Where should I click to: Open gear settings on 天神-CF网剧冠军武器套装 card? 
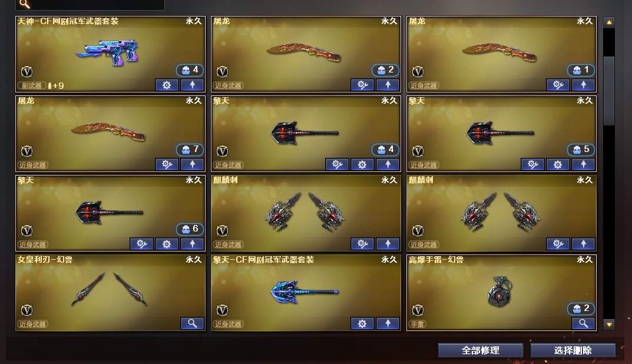[x=167, y=85]
